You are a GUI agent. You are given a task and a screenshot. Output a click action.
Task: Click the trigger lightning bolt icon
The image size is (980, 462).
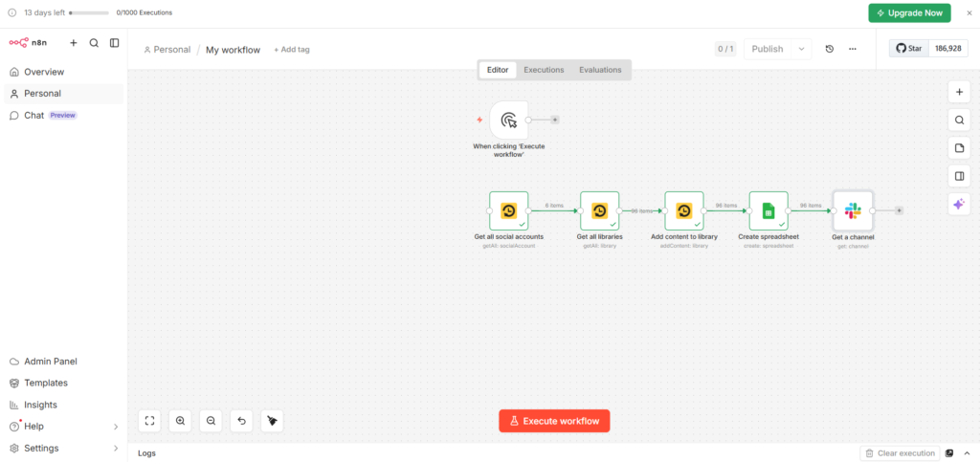pyautogui.click(x=480, y=120)
